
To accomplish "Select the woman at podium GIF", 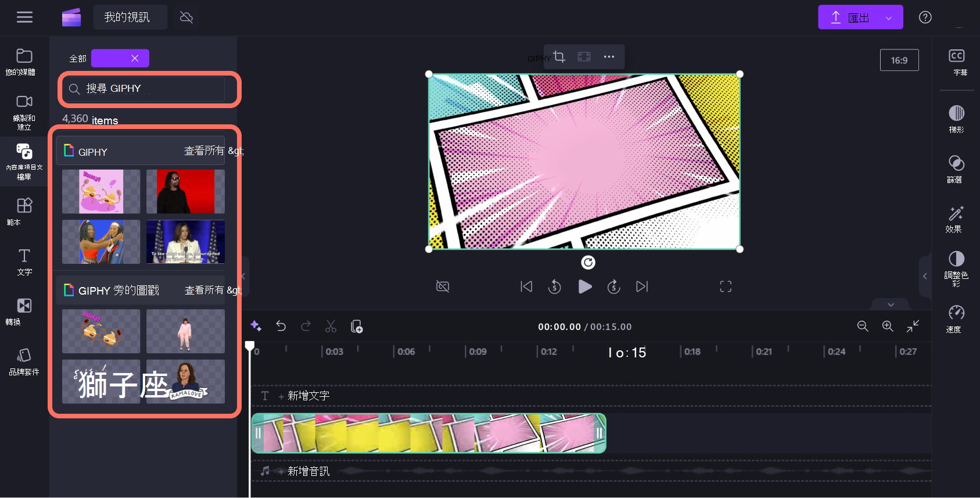I will coord(185,242).
